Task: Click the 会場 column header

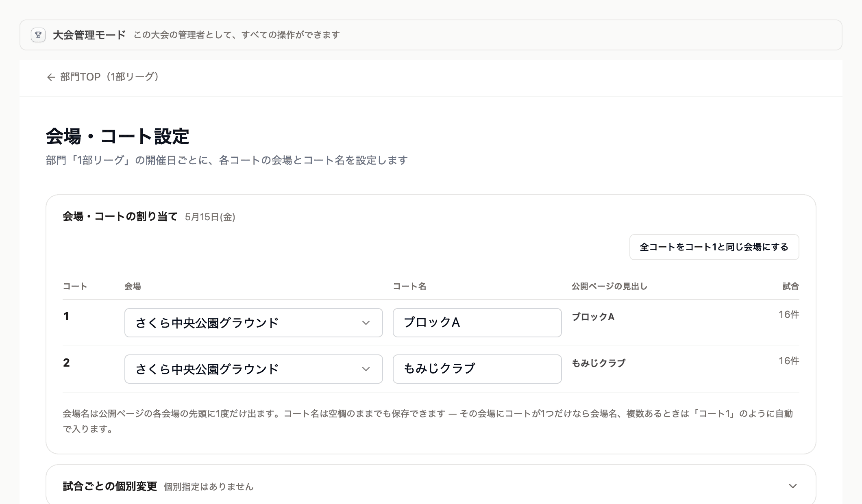Action: click(x=133, y=287)
